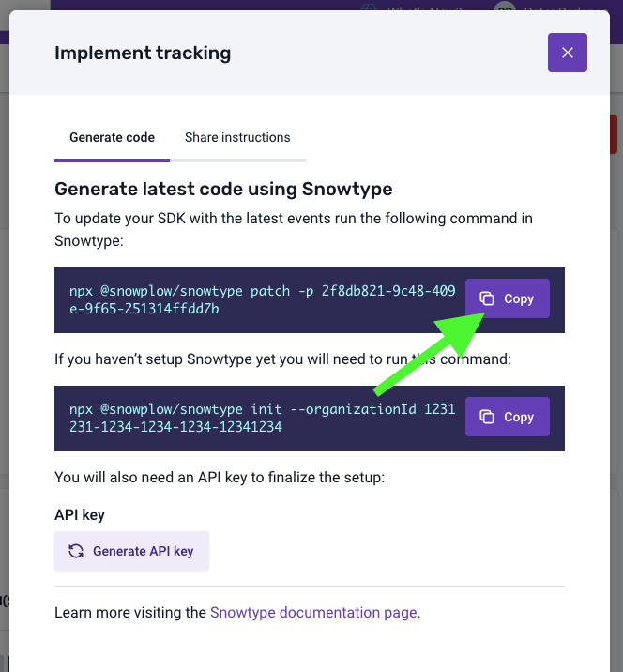Click the red button behind dialog edge

pyautogui.click(x=614, y=133)
